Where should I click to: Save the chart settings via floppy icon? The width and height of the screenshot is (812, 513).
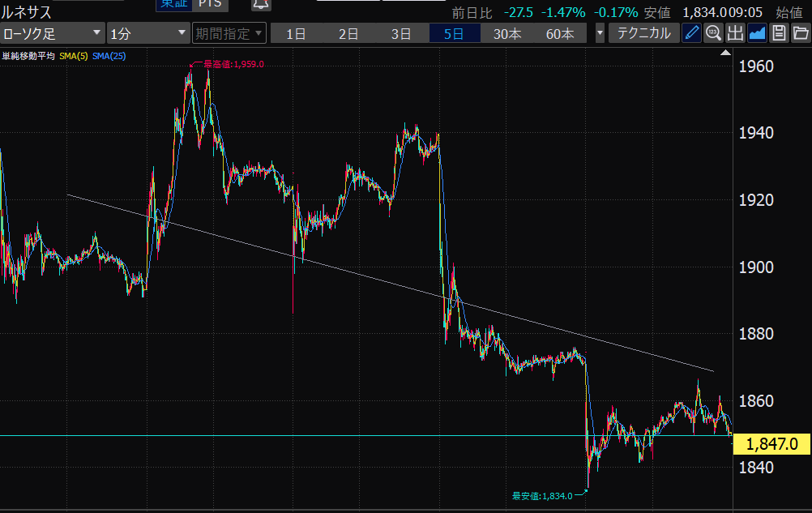click(778, 34)
